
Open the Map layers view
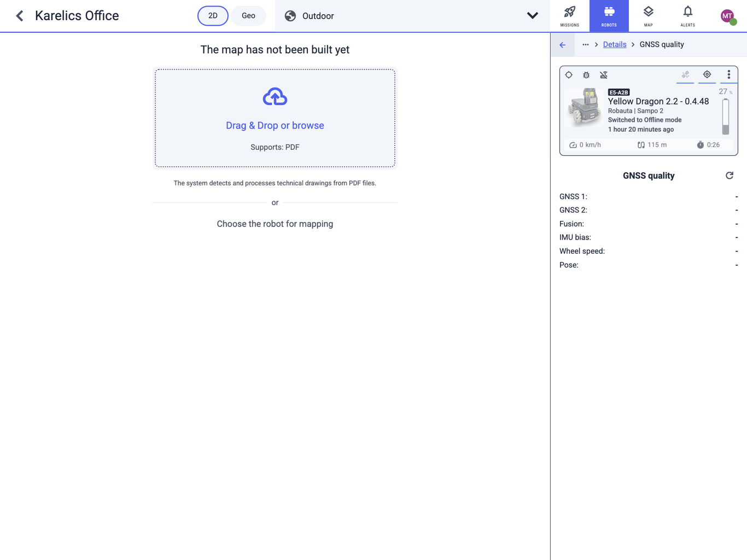(648, 16)
